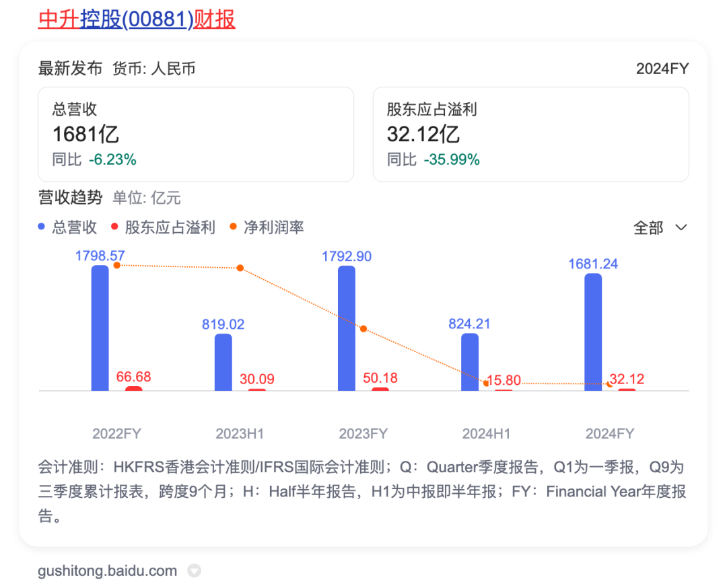Image resolution: width=727 pixels, height=588 pixels.
Task: Click the blue 总营收 legend dot
Action: tap(42, 227)
